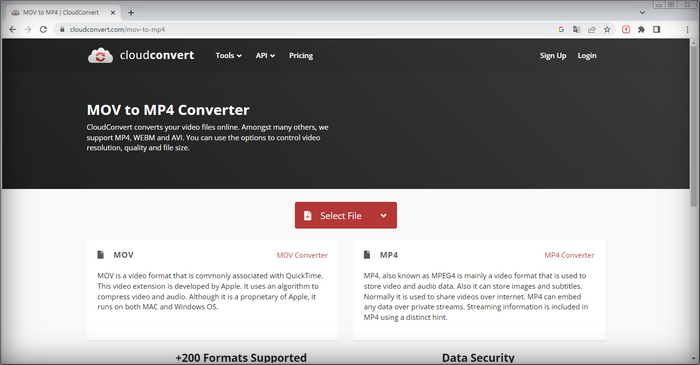Open a new tab with plus icon
Image resolution: width=700 pixels, height=365 pixels.
point(131,12)
